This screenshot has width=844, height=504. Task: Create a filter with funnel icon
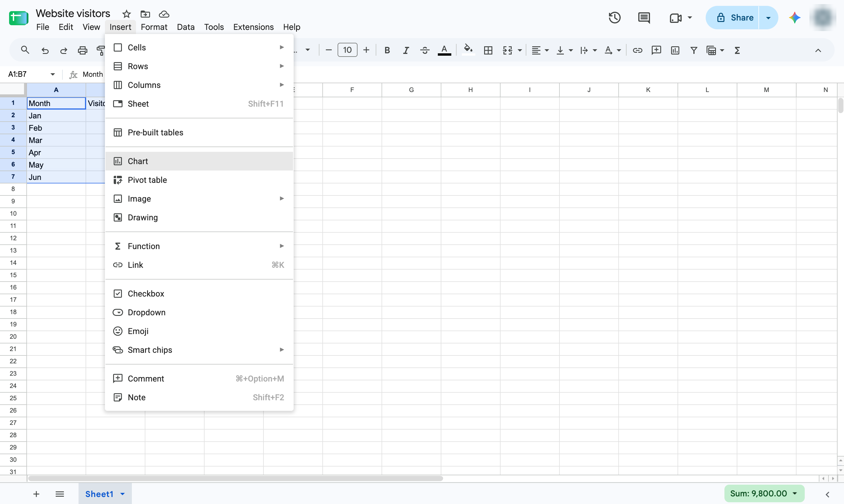click(x=694, y=50)
